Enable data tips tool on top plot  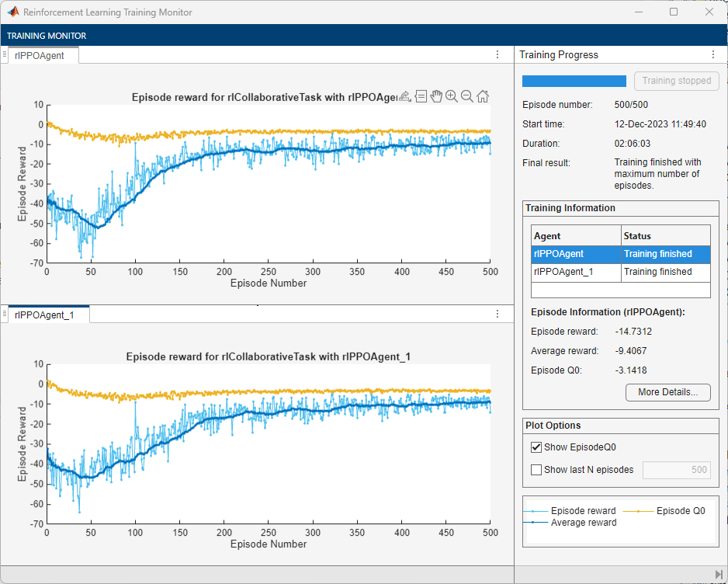(x=421, y=96)
